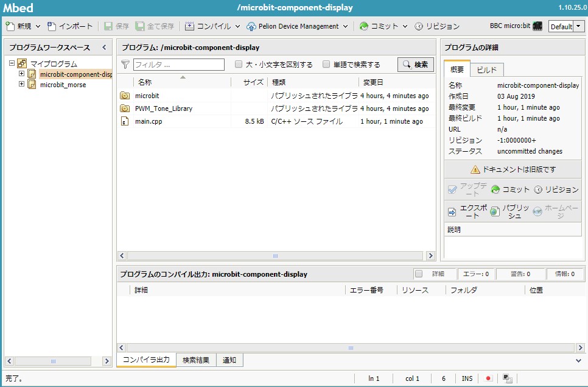Image resolution: width=588 pixels, height=387 pixels.
Task: Enable whole-word search (単語で検索する) checkbox
Action: 326,64
